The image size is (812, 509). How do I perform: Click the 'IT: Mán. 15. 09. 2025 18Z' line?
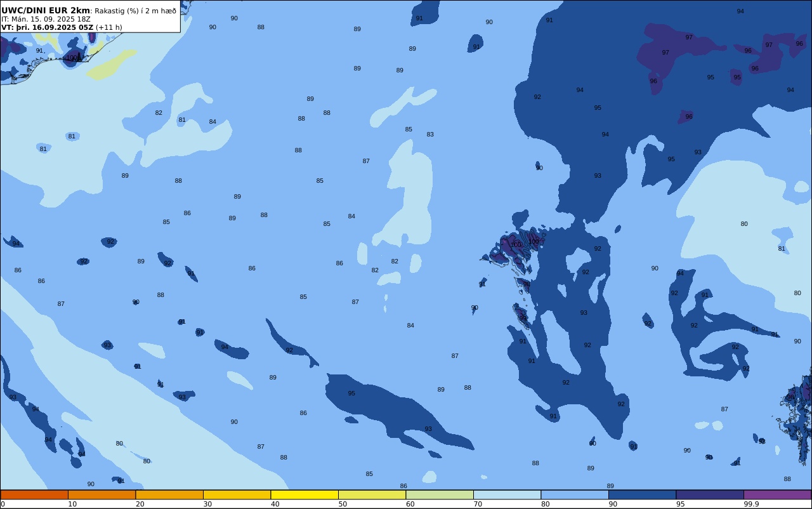[46, 19]
